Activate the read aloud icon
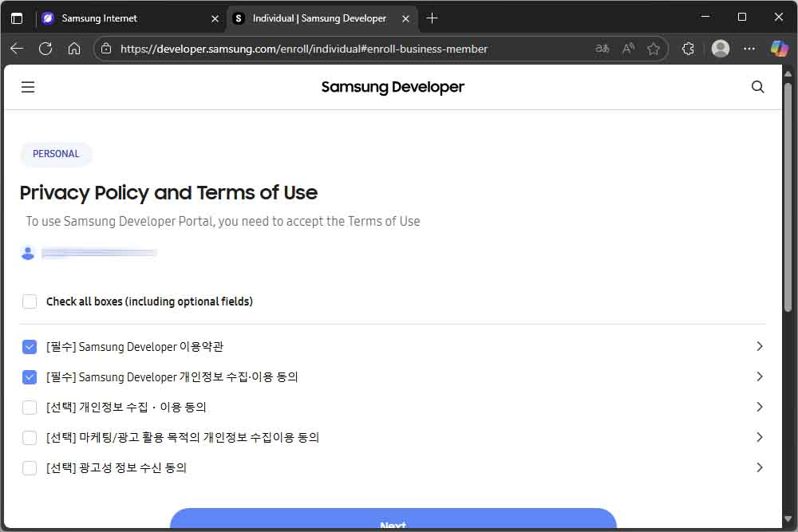This screenshot has width=798, height=532. coord(628,49)
